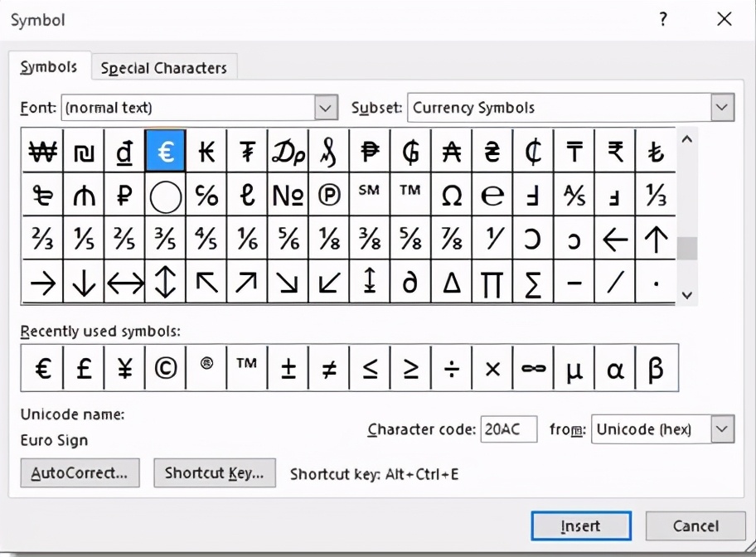The height and width of the screenshot is (557, 756).
Task: Select the Ruble sign symbol
Action: 124,195
